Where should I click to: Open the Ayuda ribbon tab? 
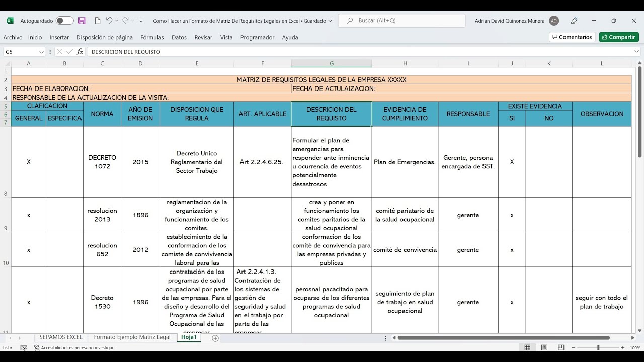(290, 37)
